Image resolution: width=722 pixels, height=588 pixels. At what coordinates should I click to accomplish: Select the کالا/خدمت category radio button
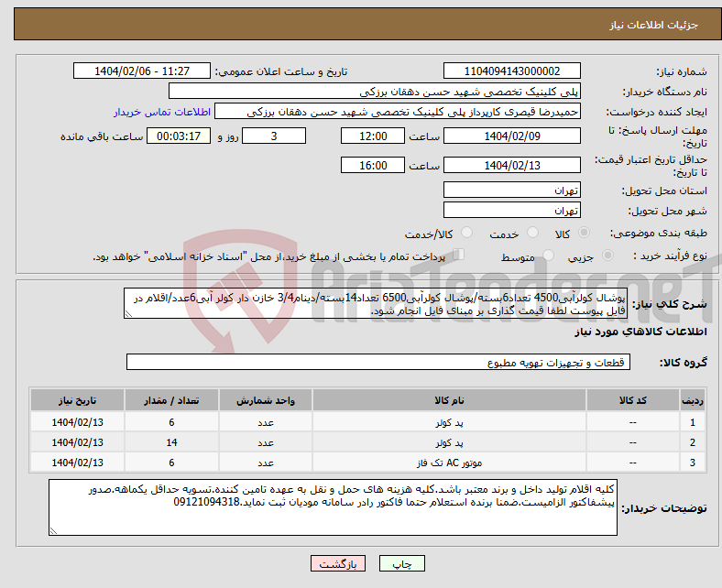coord(467,233)
